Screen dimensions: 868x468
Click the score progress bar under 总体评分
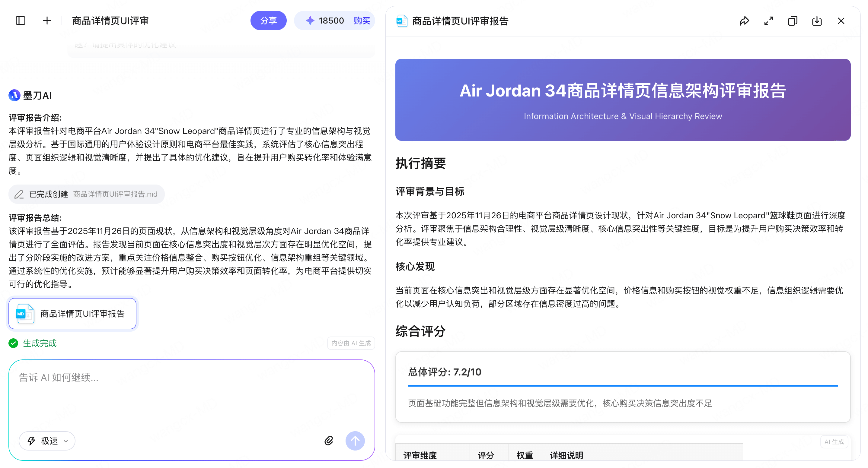pyautogui.click(x=623, y=385)
